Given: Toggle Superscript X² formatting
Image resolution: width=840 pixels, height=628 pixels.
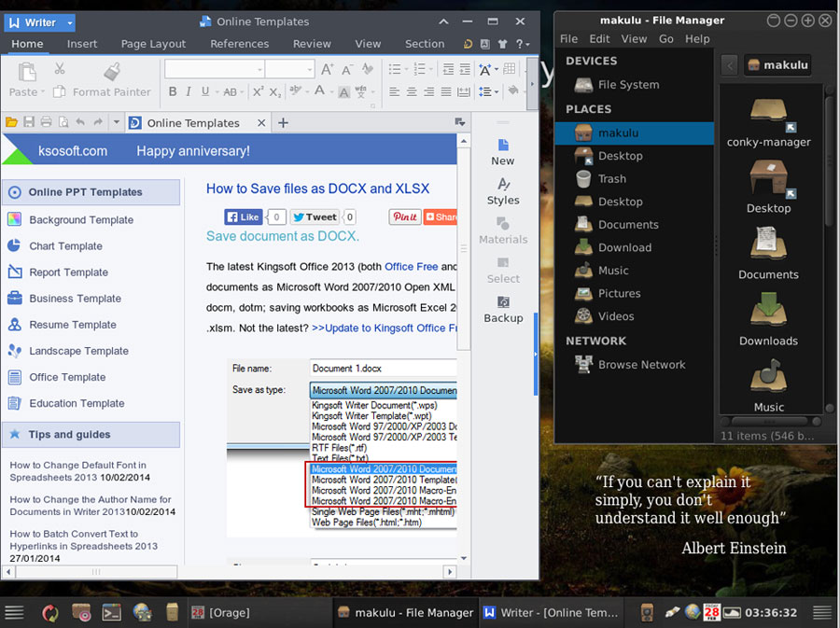Looking at the screenshot, I should point(258,91).
